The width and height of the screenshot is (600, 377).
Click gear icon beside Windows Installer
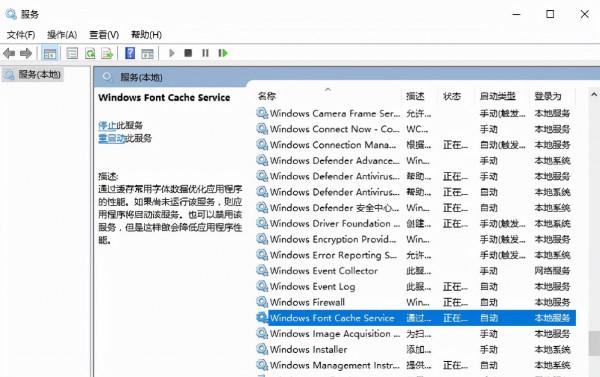point(262,349)
